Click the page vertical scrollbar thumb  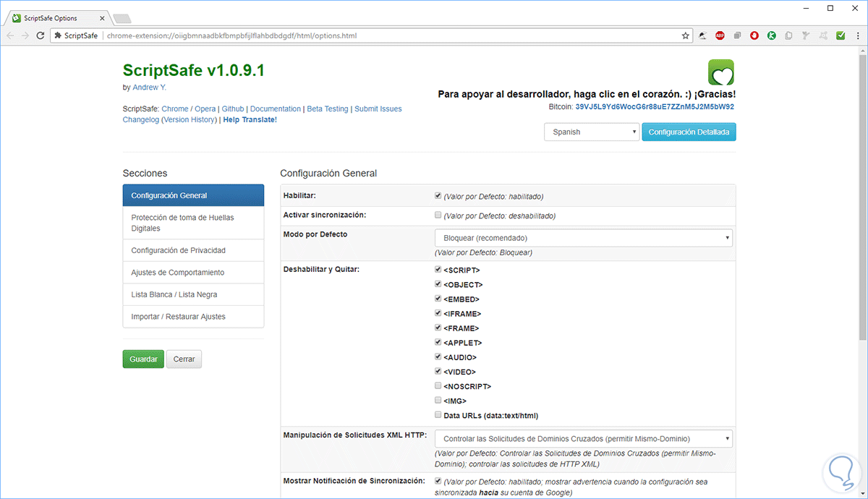click(861, 197)
